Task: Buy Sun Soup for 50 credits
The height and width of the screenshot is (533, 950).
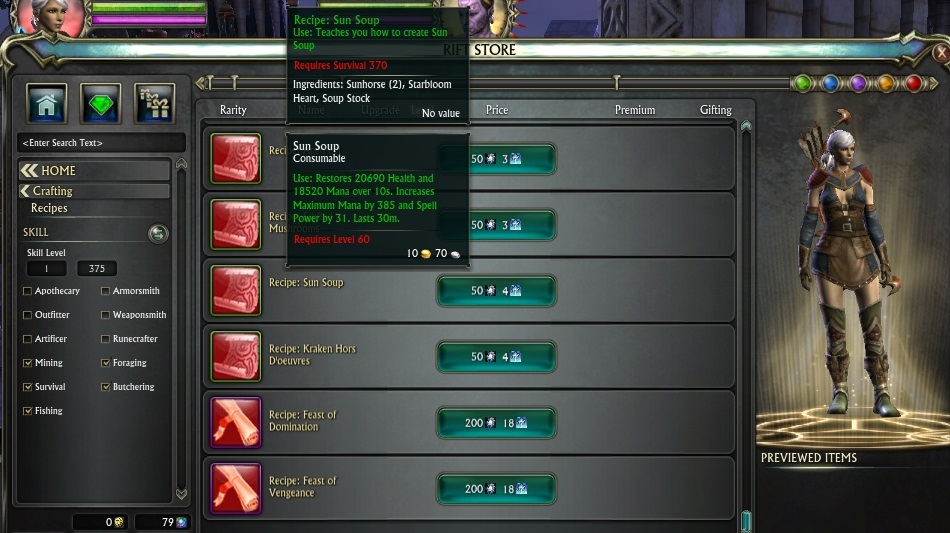Action: [496, 291]
